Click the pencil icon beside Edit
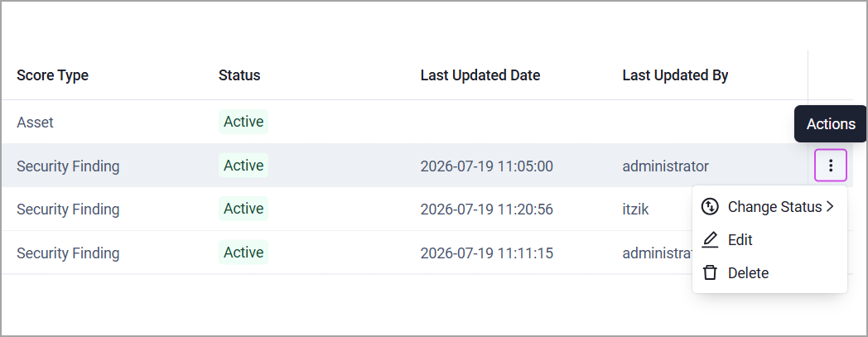Image resolution: width=868 pixels, height=337 pixels. pos(710,239)
